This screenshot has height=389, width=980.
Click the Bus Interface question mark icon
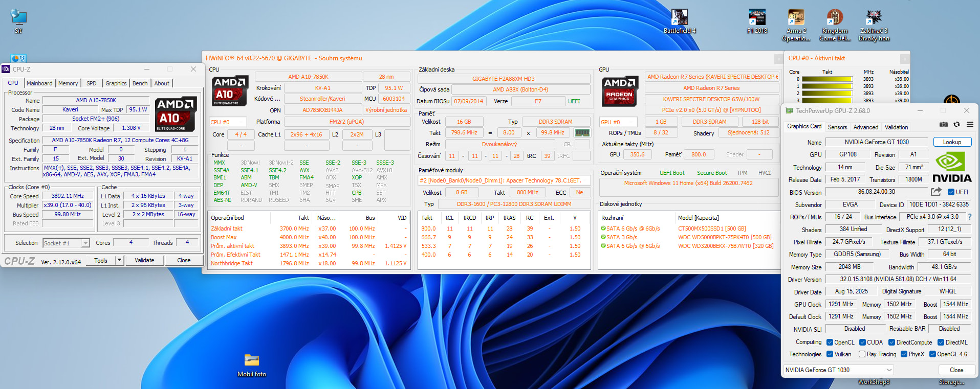pos(969,217)
